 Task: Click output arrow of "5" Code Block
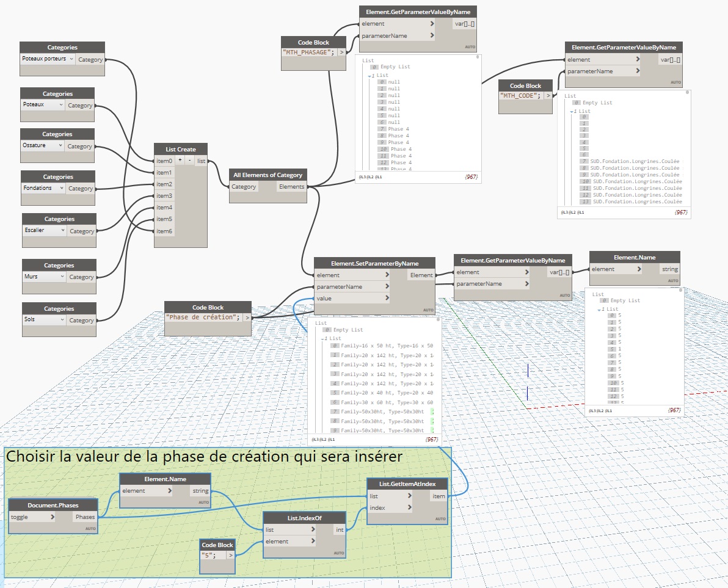click(x=231, y=555)
